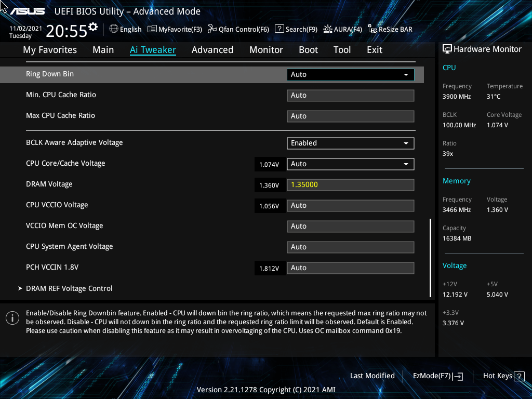Select English language label
Image resolution: width=532 pixels, height=399 pixels.
(130, 29)
